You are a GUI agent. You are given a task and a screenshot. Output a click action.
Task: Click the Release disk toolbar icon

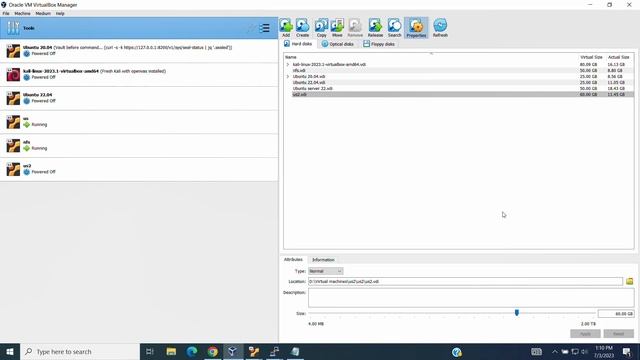(x=375, y=28)
